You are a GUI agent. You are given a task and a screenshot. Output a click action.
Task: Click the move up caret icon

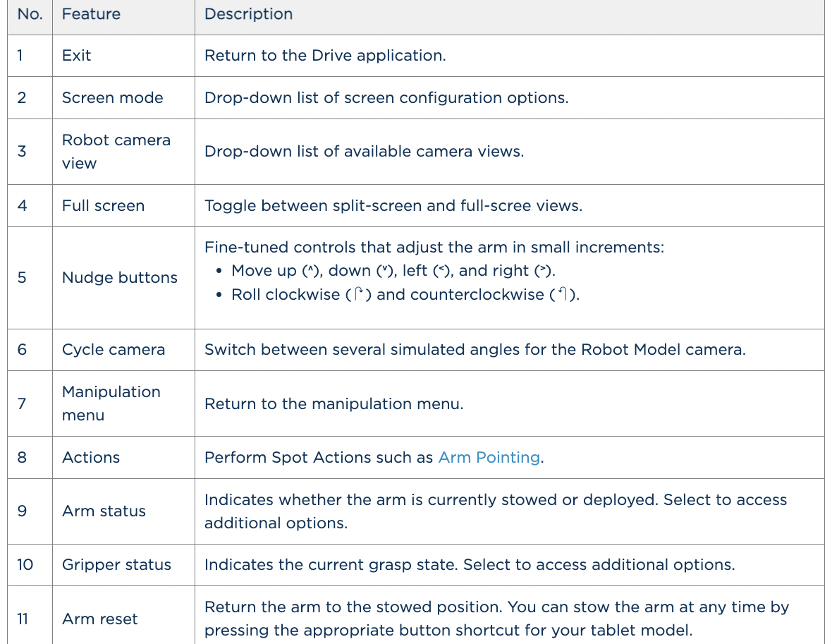click(307, 272)
